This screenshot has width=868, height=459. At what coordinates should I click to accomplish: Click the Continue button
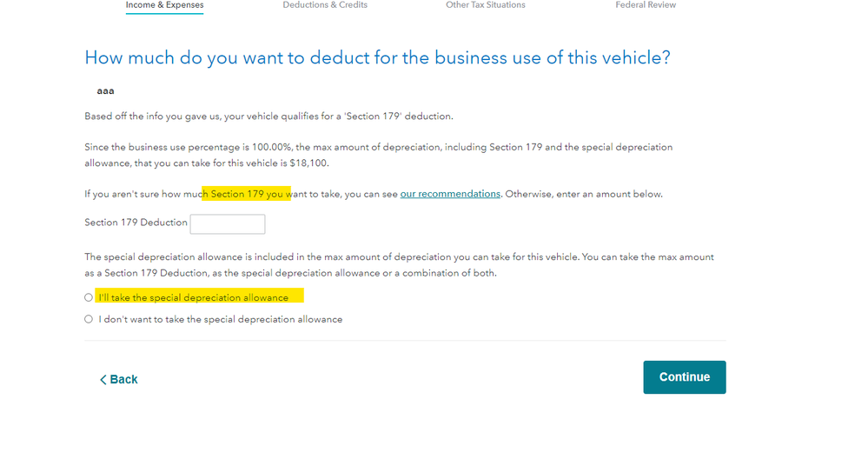pyautogui.click(x=684, y=377)
